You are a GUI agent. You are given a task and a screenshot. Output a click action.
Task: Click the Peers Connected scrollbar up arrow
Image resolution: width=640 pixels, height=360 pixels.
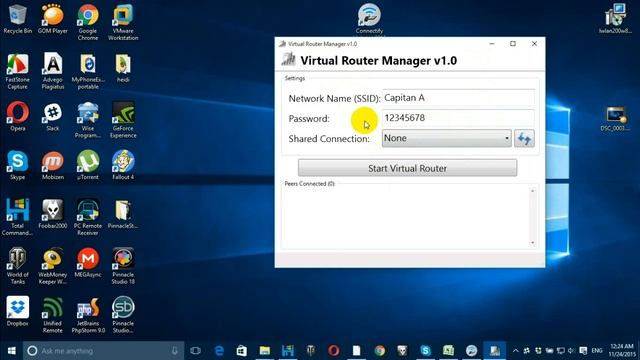[x=532, y=191]
